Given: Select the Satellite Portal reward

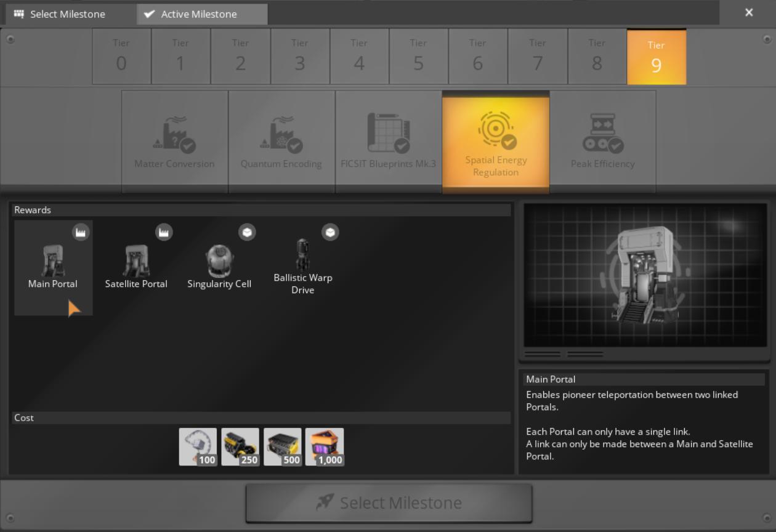Looking at the screenshot, I should 136,267.
